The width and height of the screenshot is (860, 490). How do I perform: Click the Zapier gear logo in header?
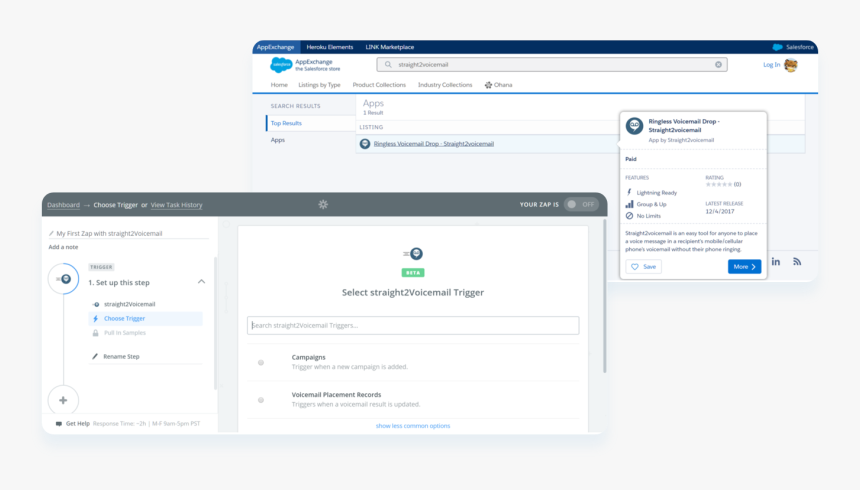pos(323,205)
